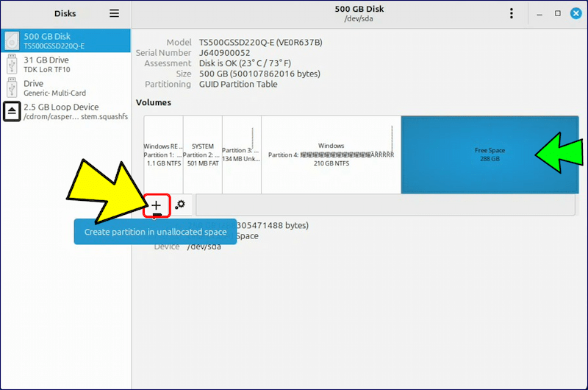Select the 134 MB Partition 3 volume
The image size is (588, 390).
click(241, 155)
